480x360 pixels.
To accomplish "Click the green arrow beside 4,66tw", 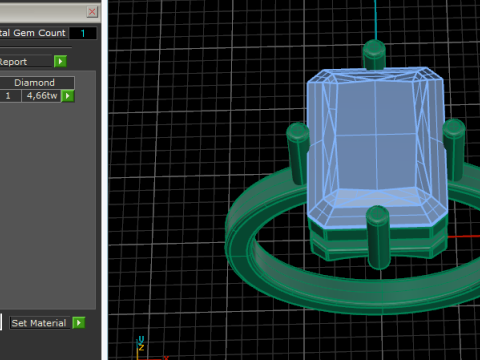I will pyautogui.click(x=68, y=96).
